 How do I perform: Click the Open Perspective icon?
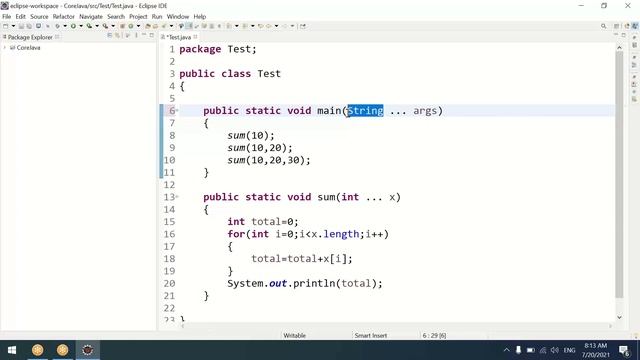[x=616, y=26]
